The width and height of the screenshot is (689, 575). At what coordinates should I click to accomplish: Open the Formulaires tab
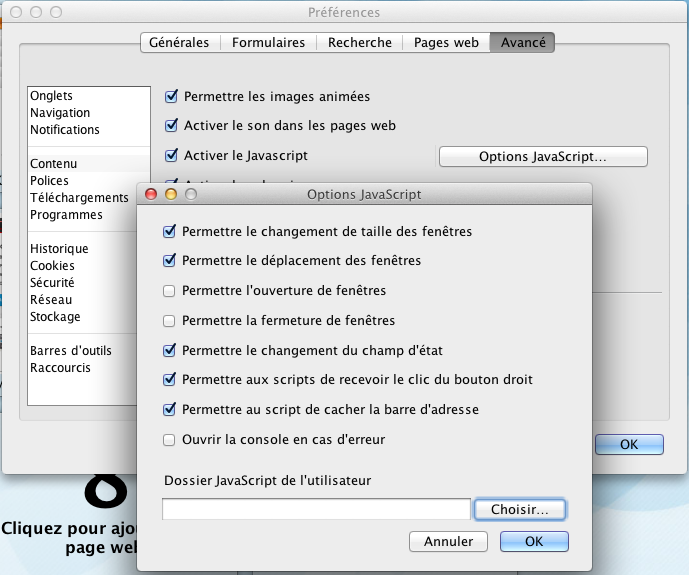coord(269,43)
